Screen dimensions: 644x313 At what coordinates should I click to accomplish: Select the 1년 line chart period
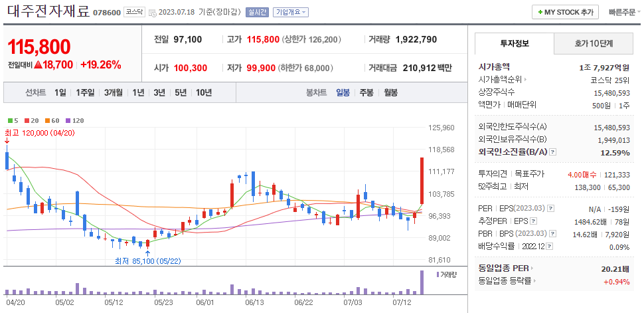pos(138,92)
